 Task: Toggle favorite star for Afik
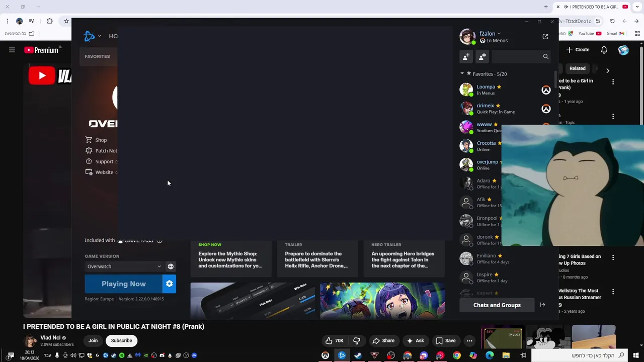pyautogui.click(x=490, y=200)
